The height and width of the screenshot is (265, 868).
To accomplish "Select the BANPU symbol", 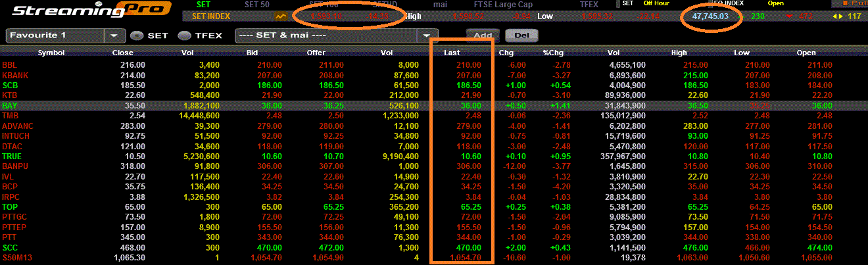I will (16, 166).
